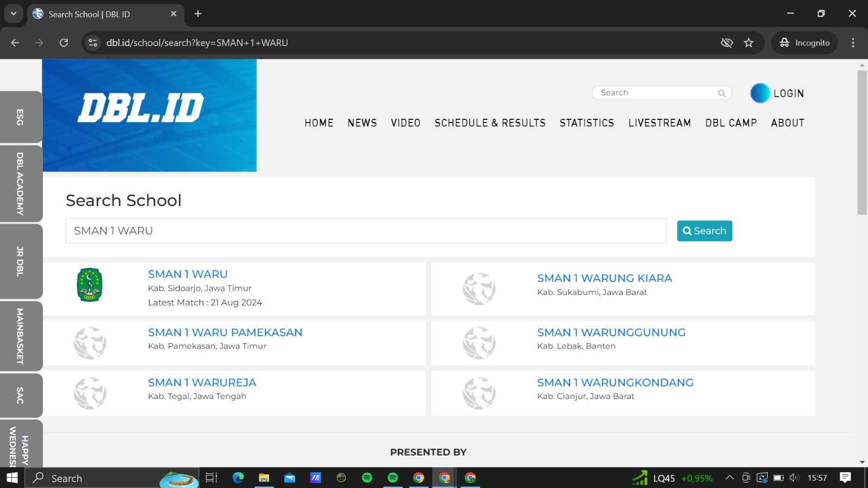Click 'Latest Match : 21 Aug 2024' text
The width and height of the screenshot is (868, 488).
205,303
